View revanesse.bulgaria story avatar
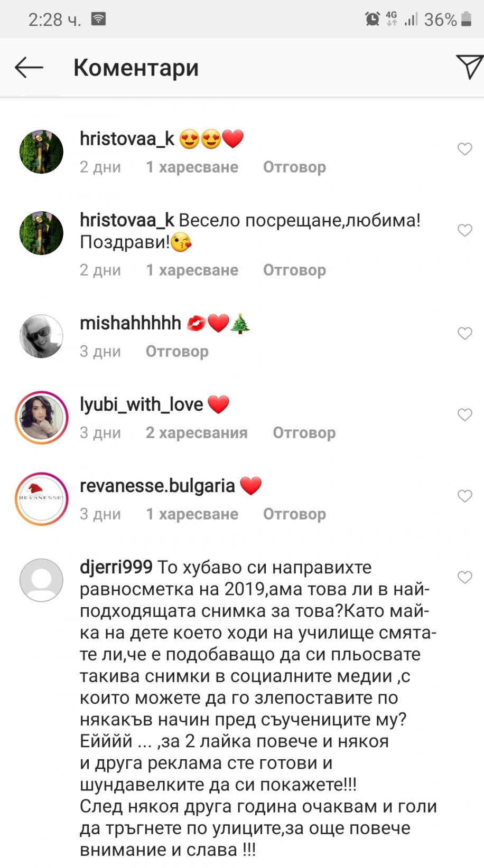 point(41,498)
